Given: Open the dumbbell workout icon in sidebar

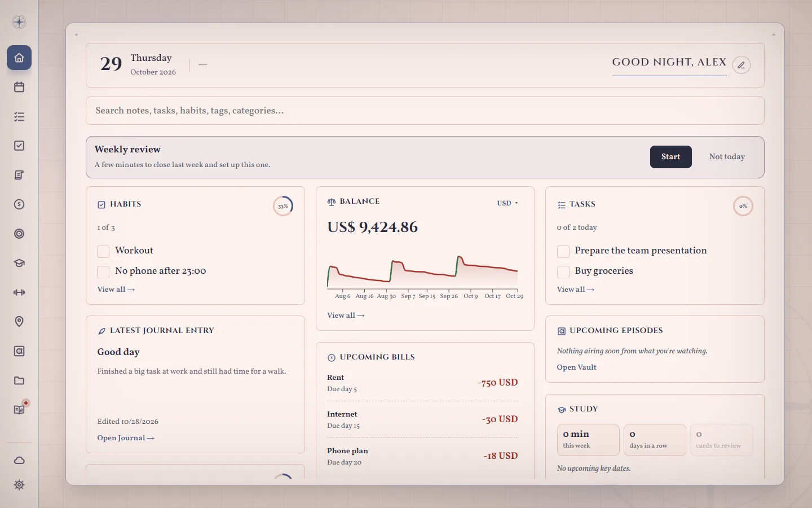Looking at the screenshot, I should pos(19,292).
